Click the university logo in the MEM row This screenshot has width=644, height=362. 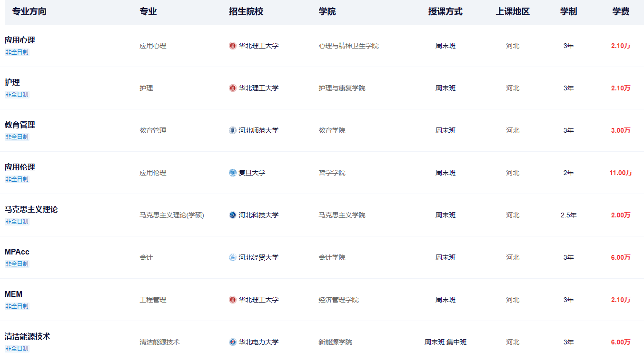[233, 300]
